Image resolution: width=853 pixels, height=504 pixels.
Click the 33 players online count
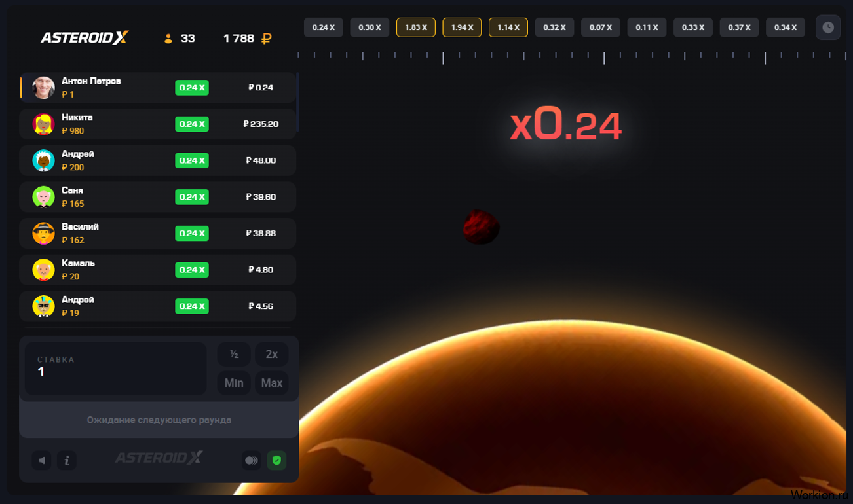(188, 39)
